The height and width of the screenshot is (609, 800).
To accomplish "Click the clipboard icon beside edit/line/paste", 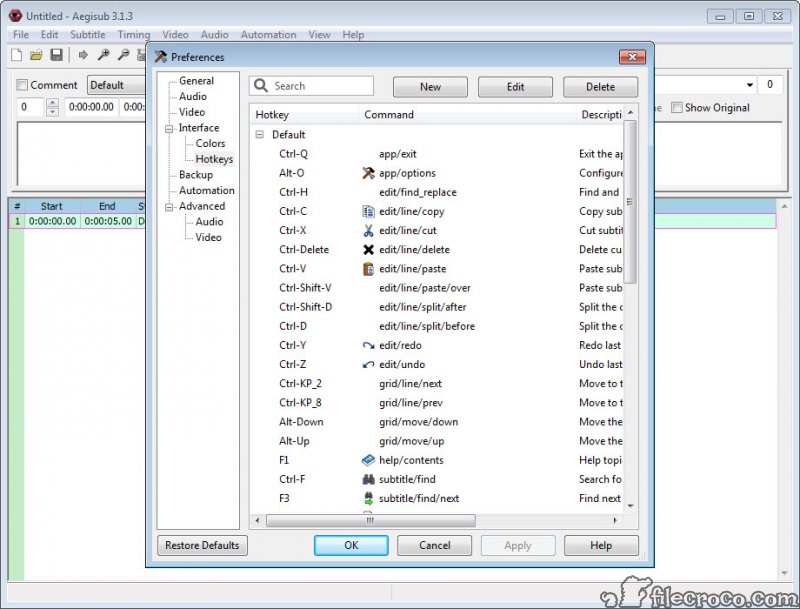I will point(368,269).
